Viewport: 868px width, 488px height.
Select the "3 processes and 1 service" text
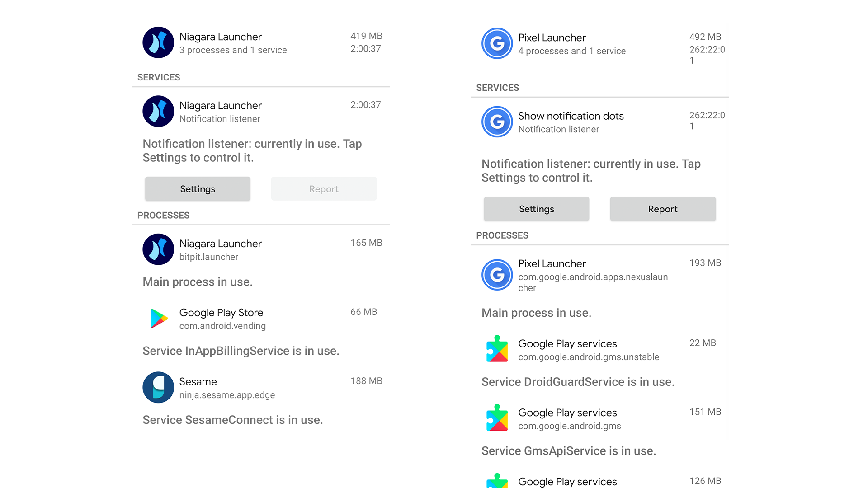(233, 50)
